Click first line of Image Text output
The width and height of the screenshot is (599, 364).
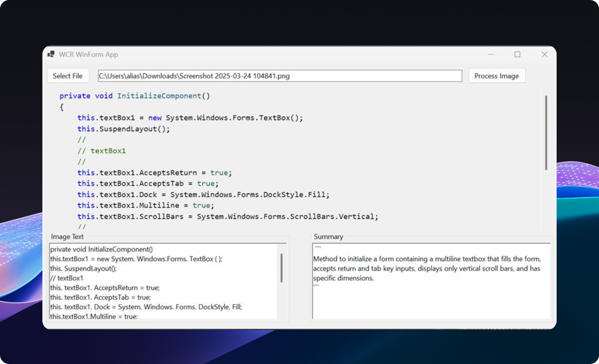tap(101, 249)
